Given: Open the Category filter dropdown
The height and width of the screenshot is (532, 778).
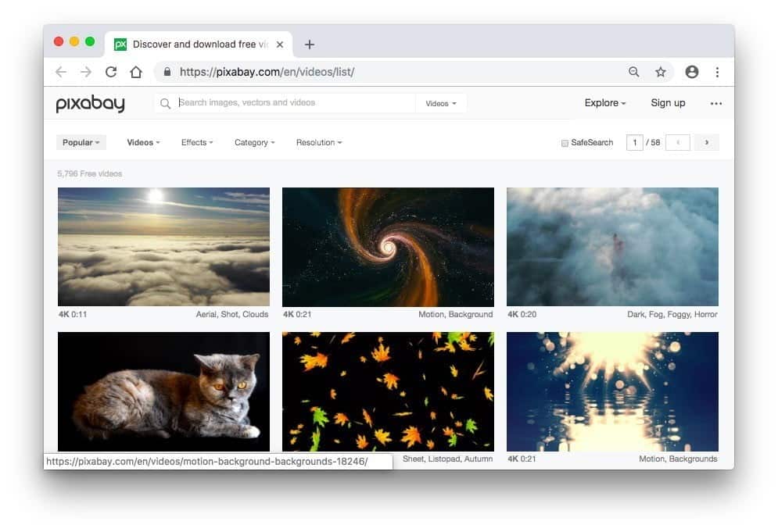Looking at the screenshot, I should (255, 143).
